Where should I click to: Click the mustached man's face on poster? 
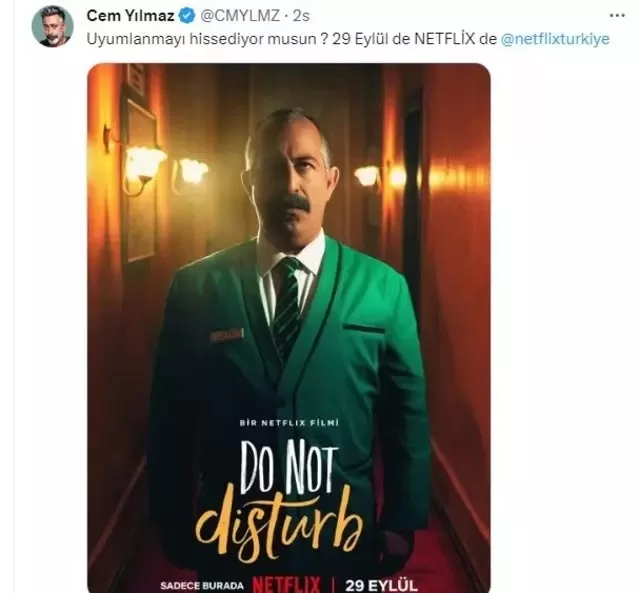[292, 180]
